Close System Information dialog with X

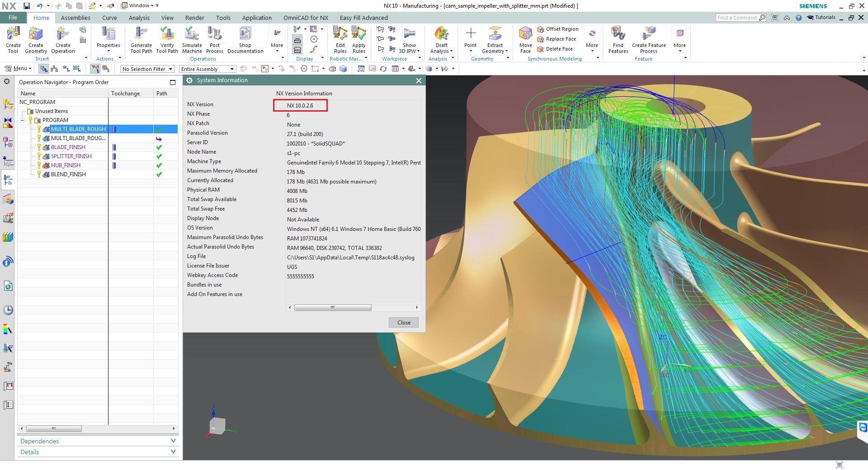(x=419, y=80)
